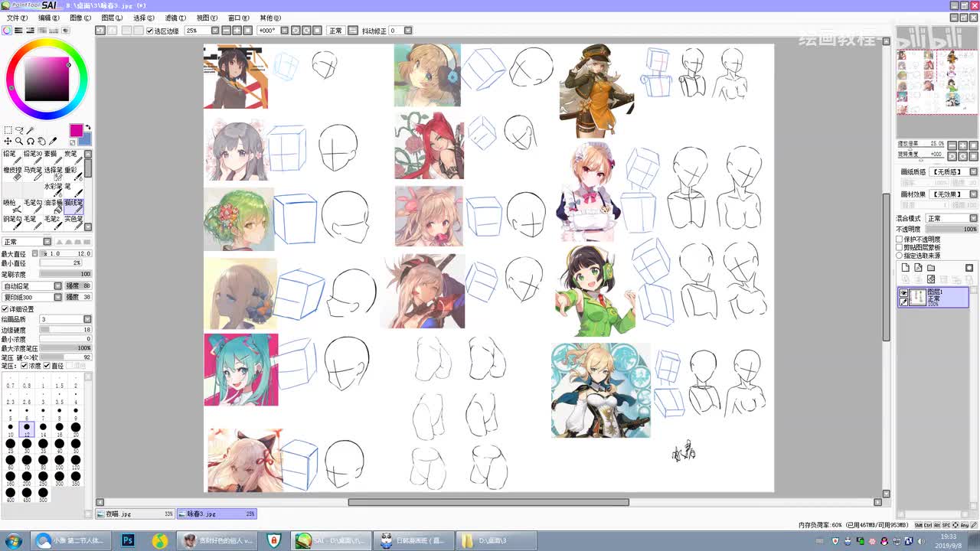Open the 文件 File menu
Image resolution: width=980 pixels, height=551 pixels.
17,18
